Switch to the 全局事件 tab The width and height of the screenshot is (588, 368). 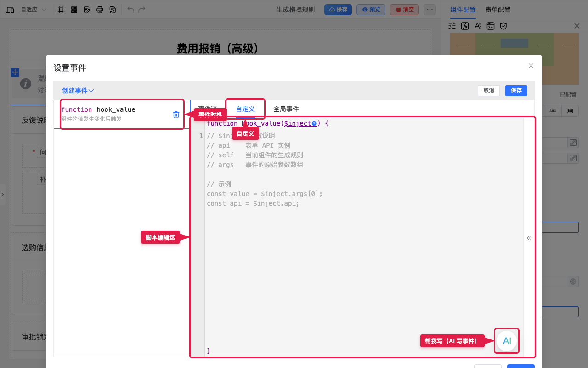[286, 109]
